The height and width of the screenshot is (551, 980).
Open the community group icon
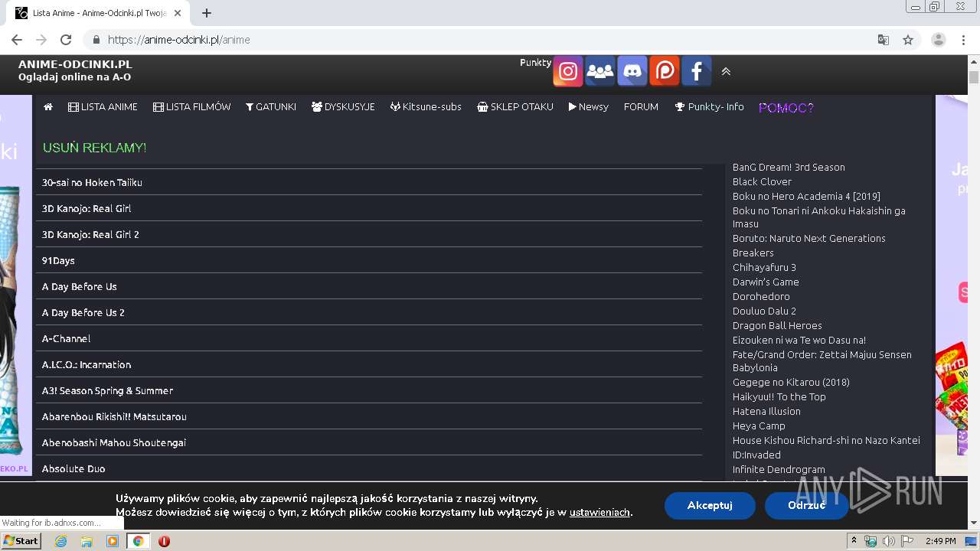click(x=599, y=71)
